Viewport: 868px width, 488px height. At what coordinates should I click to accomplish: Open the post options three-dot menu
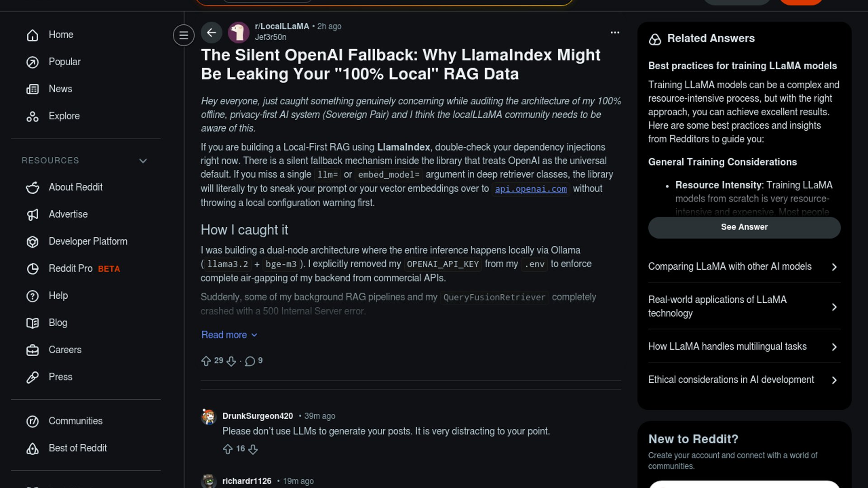point(615,33)
